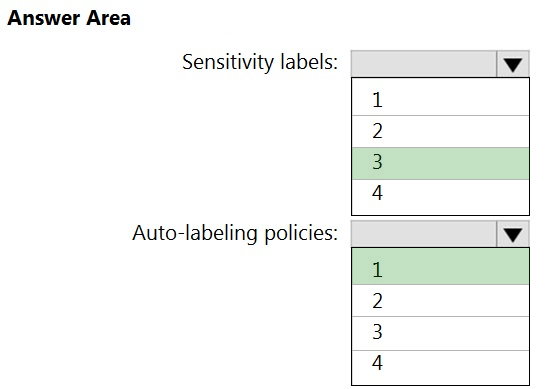The width and height of the screenshot is (555, 389).
Task: Click the Sensitivity labels gray selection field
Action: pyautogui.click(x=424, y=64)
